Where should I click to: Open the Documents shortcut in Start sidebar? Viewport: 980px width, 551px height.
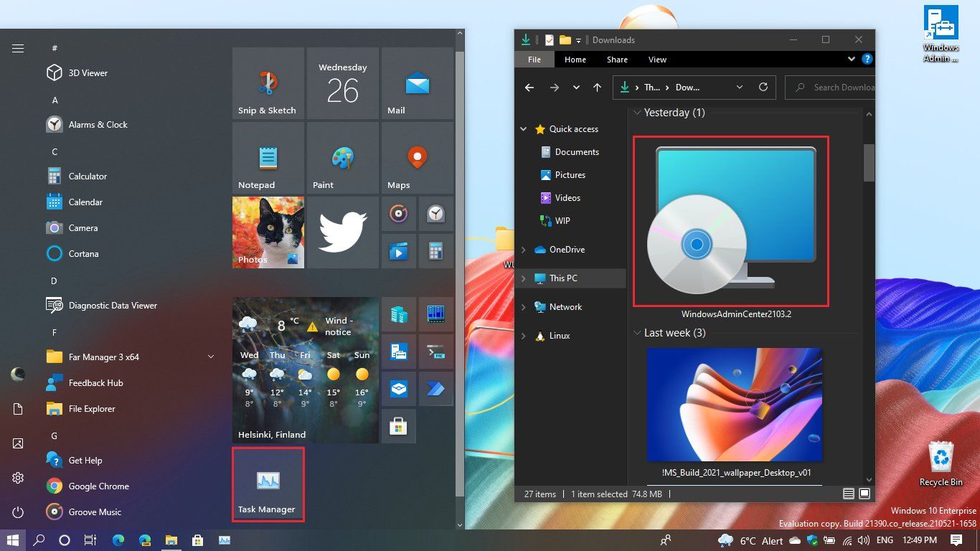tap(18, 409)
